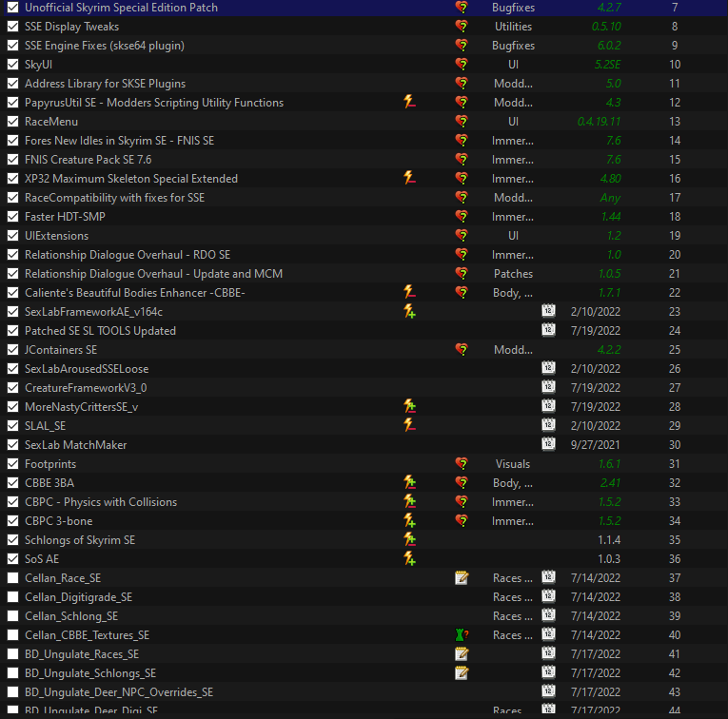Enable the Cellan_Race_SE checkbox

click(13, 577)
